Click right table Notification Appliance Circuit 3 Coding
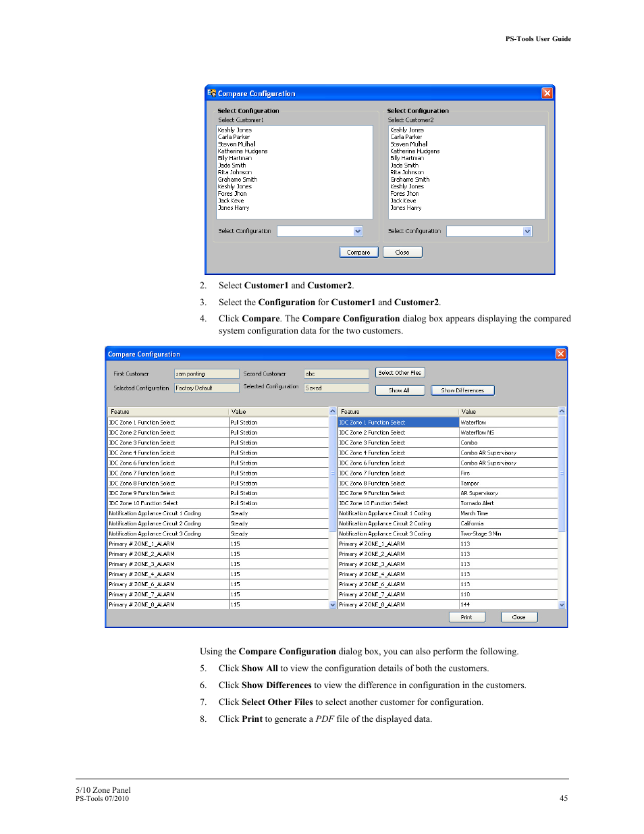The height and width of the screenshot is (834, 644). [x=398, y=533]
